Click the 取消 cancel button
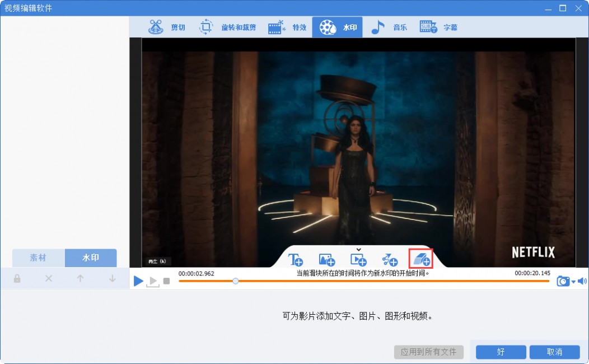 pos(554,352)
